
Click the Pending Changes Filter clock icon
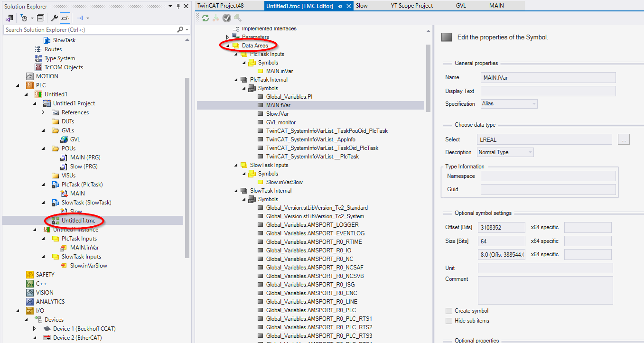click(x=24, y=18)
